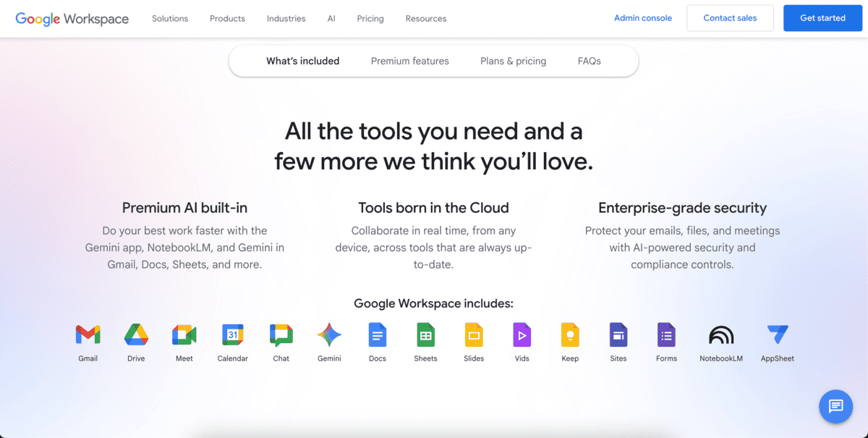
Task: Switch to the Premium features tab
Action: pos(410,61)
